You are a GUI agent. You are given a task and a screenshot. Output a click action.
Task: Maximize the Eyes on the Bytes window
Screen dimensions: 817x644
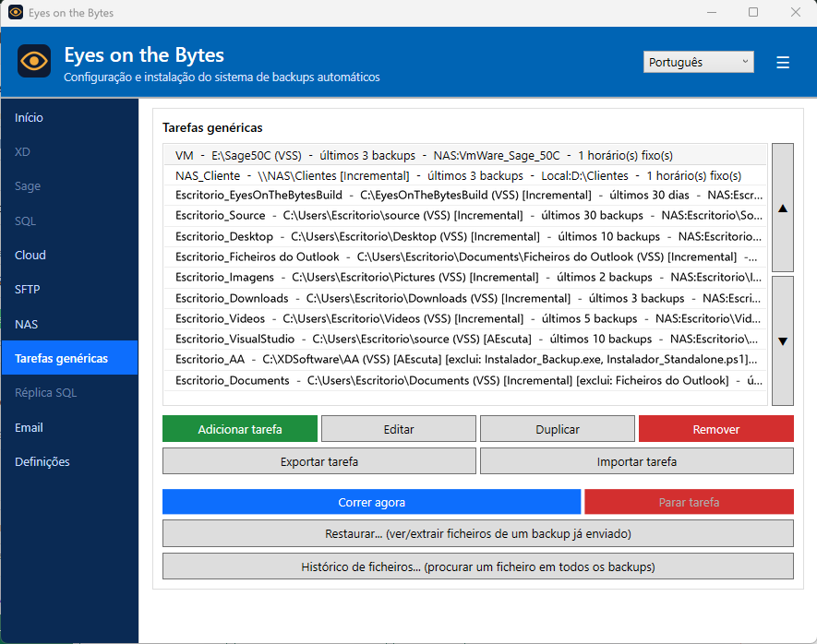pyautogui.click(x=753, y=13)
